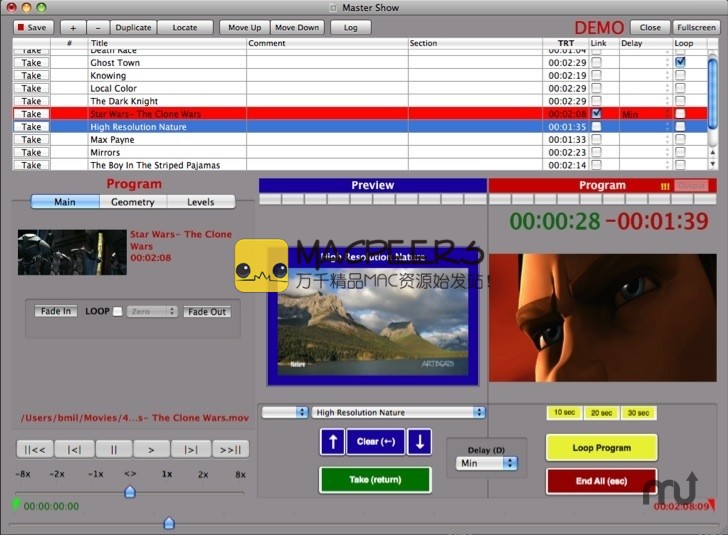
Task: Click the yellow Loop Program button
Action: [601, 448]
